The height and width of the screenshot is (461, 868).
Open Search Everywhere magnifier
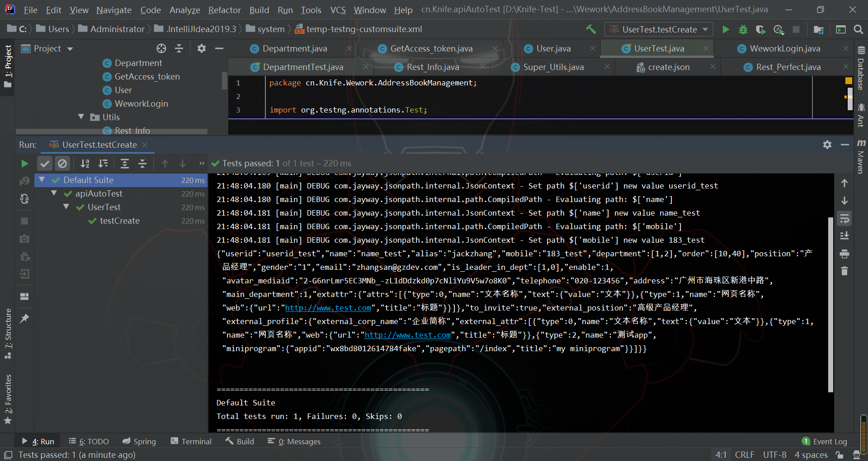[x=858, y=29]
